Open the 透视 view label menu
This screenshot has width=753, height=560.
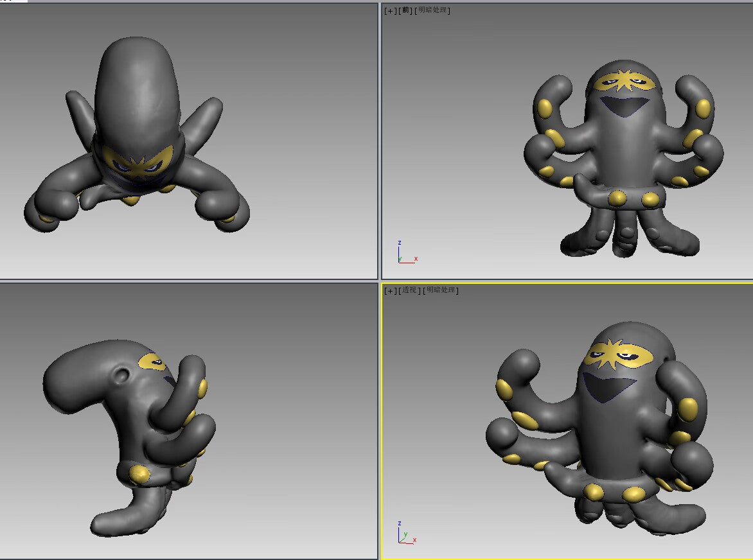[410, 291]
